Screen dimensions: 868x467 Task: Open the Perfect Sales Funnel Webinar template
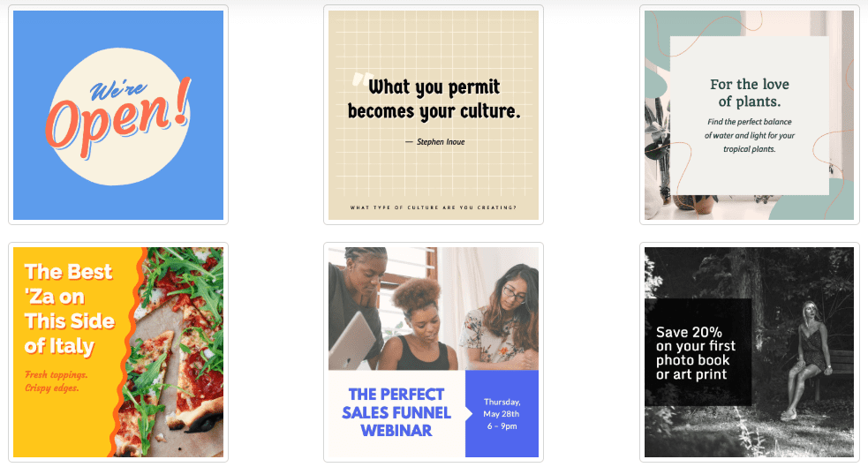coord(434,352)
